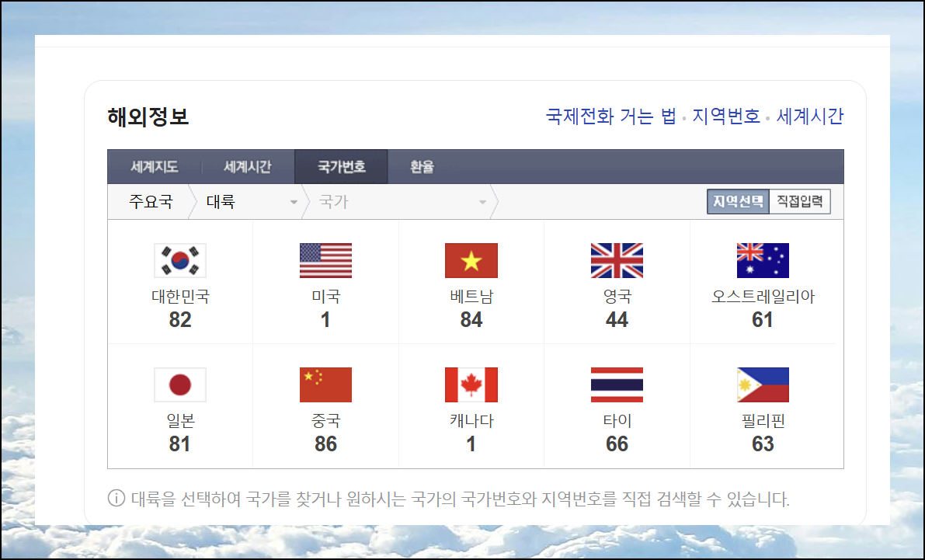
Task: Click country code 84
Action: pos(471,320)
